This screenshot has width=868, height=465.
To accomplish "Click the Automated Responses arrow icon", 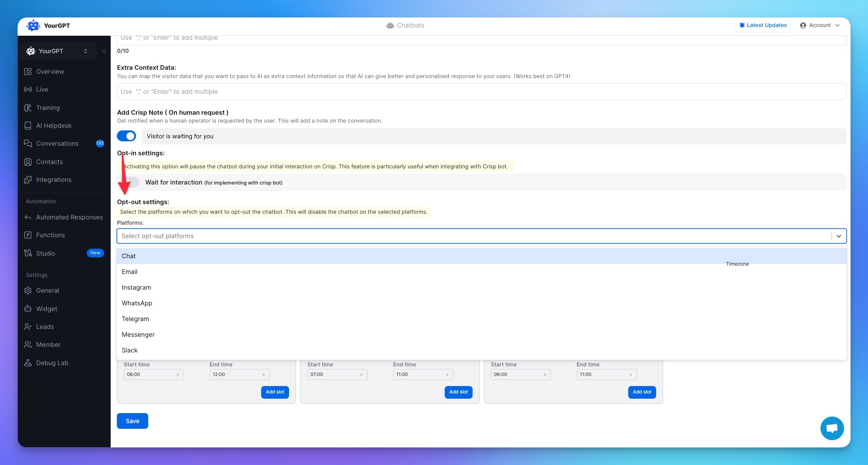I will [28, 217].
